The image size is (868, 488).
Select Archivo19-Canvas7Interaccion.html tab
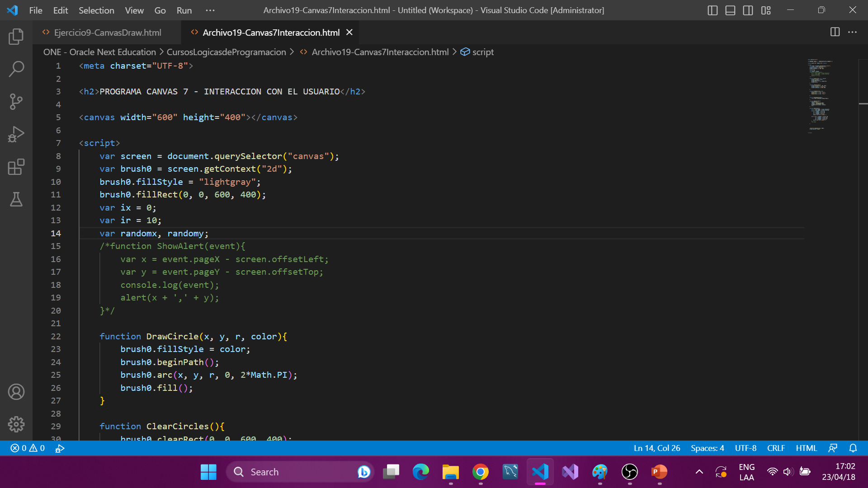[x=271, y=33]
